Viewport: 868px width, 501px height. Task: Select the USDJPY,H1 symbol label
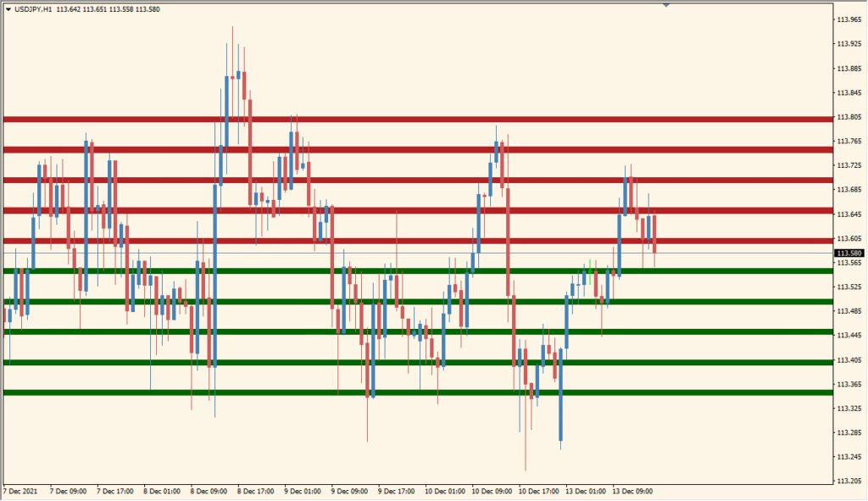click(x=34, y=8)
